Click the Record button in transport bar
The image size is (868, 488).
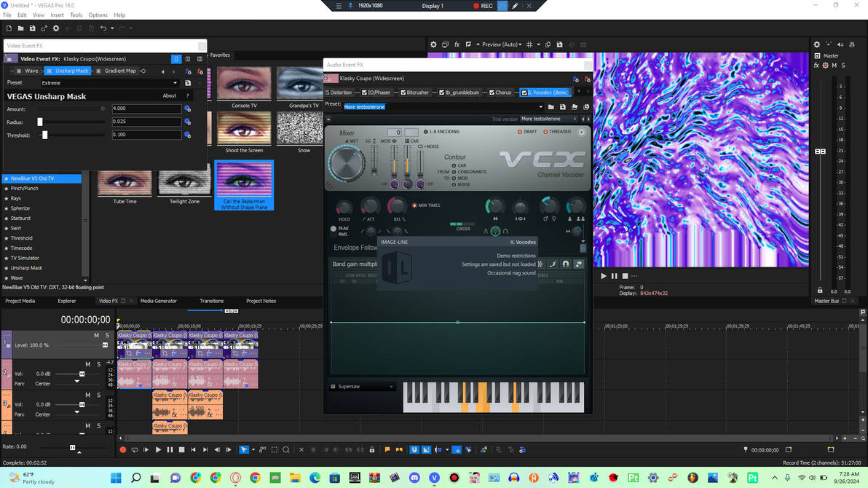123,450
